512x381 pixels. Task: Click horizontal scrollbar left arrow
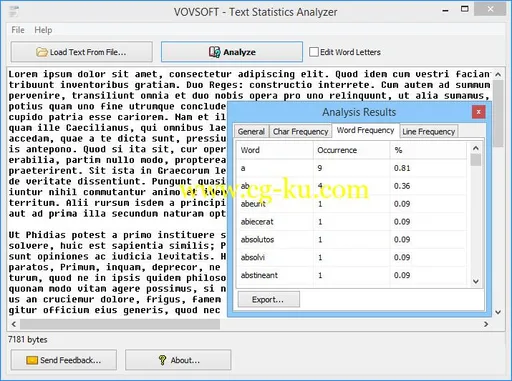click(14, 324)
